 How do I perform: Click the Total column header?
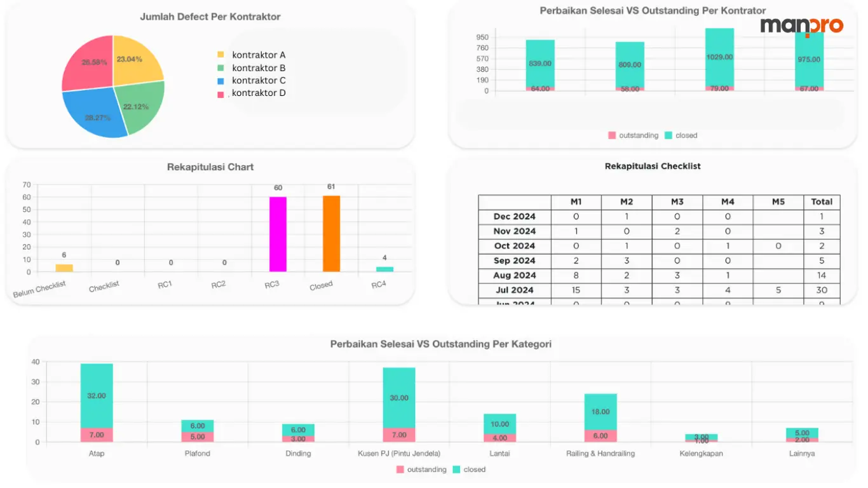[x=822, y=202]
